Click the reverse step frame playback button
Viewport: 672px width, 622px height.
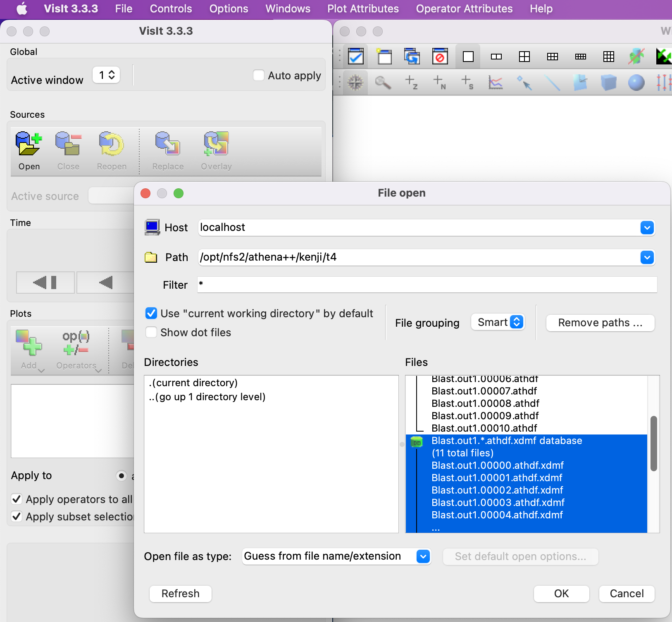pos(45,283)
